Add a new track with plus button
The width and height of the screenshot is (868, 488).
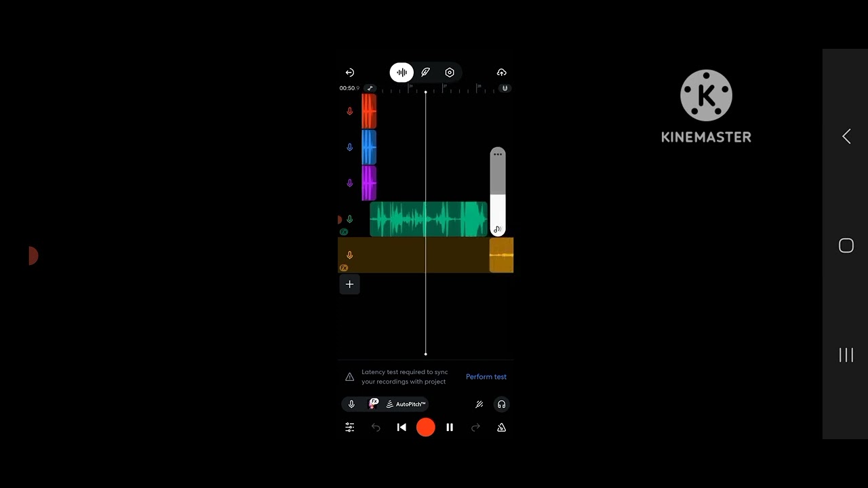point(350,285)
